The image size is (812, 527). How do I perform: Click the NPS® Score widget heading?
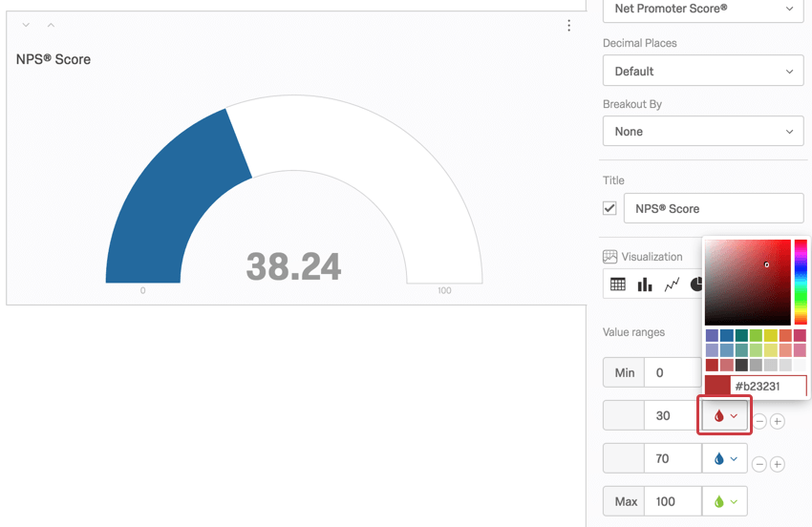[x=53, y=59]
